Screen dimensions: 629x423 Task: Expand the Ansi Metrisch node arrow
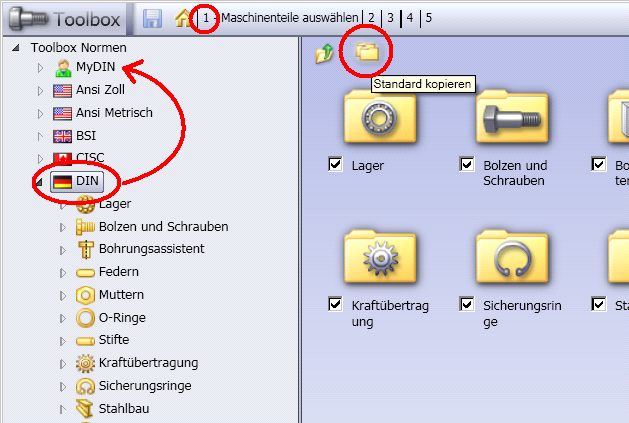click(40, 114)
